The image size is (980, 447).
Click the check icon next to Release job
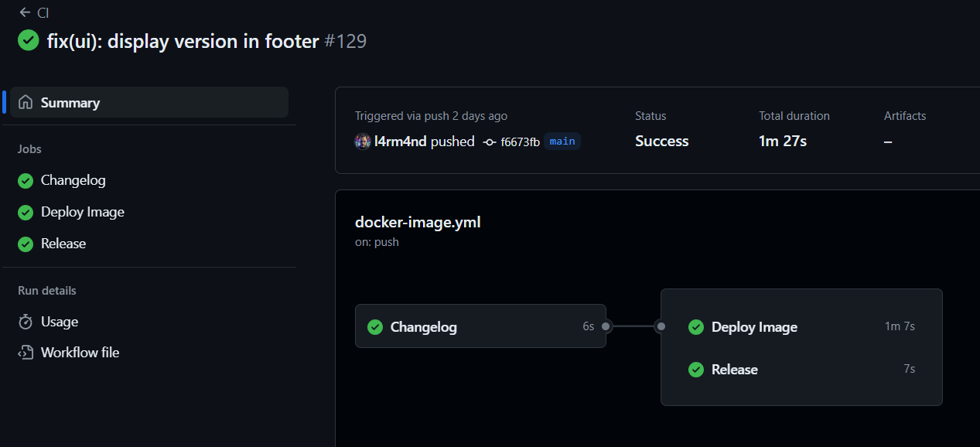(x=25, y=244)
